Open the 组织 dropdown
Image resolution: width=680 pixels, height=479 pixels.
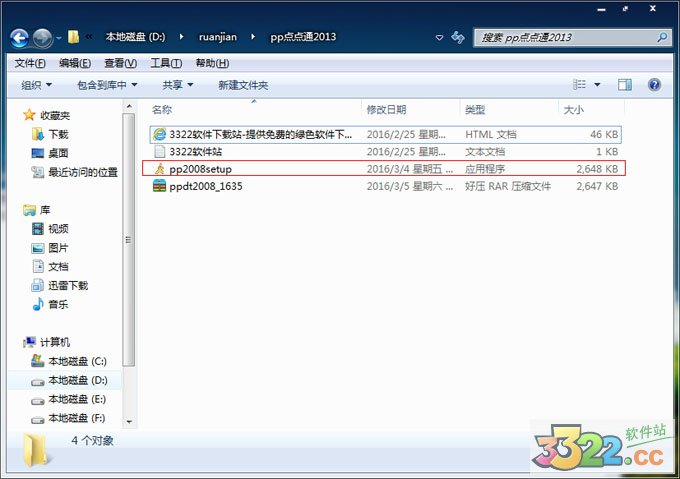pyautogui.click(x=36, y=85)
